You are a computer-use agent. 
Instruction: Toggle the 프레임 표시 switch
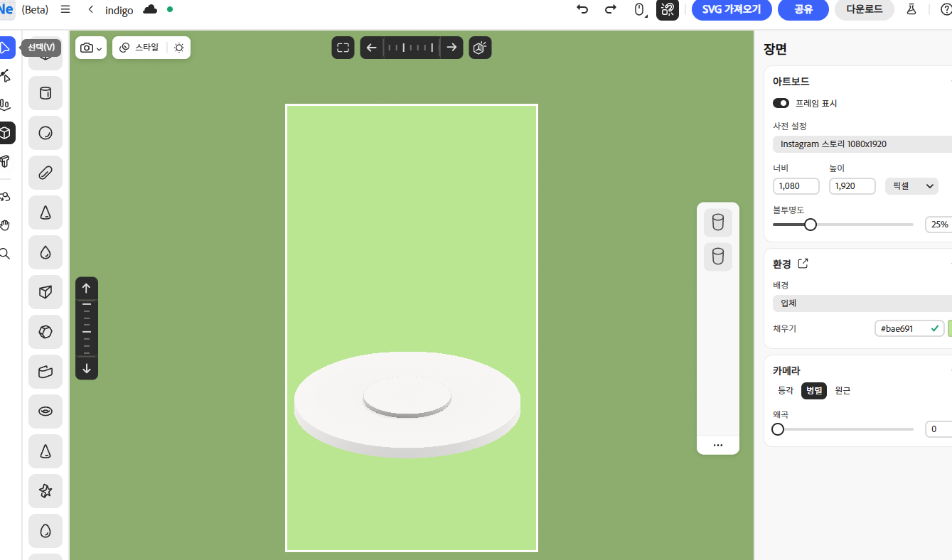(x=781, y=103)
